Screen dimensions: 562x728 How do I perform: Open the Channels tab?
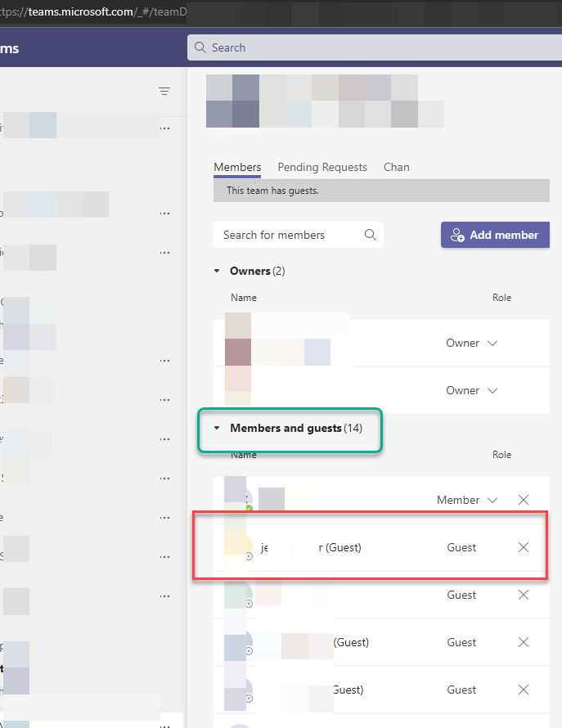click(397, 167)
